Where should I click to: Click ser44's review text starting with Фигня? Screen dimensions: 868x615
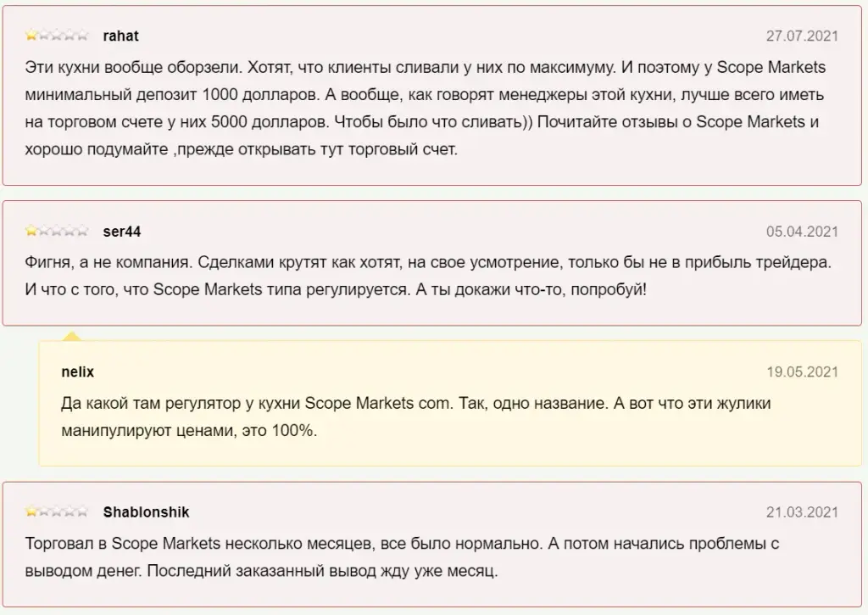(x=428, y=276)
